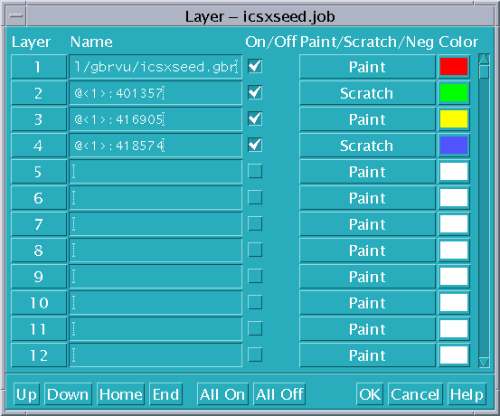Viewport: 500px width, 416px height.
Task: Open red color swatch for layer 1
Action: click(454, 67)
